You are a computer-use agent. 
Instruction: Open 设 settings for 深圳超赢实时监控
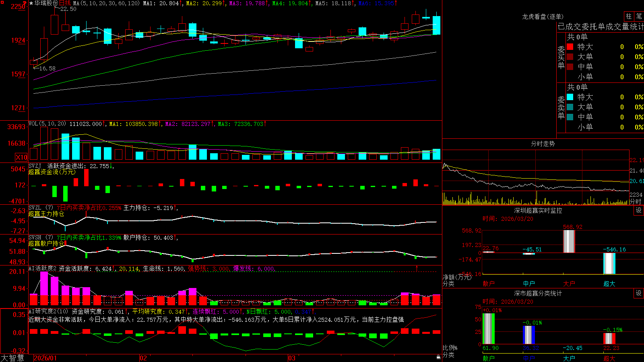(639, 210)
